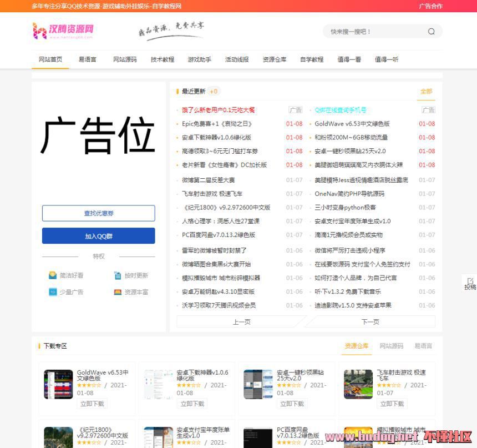This screenshot has width=477, height=448.
Task: Click the 按时更新 document icon
Action: tap(118, 275)
